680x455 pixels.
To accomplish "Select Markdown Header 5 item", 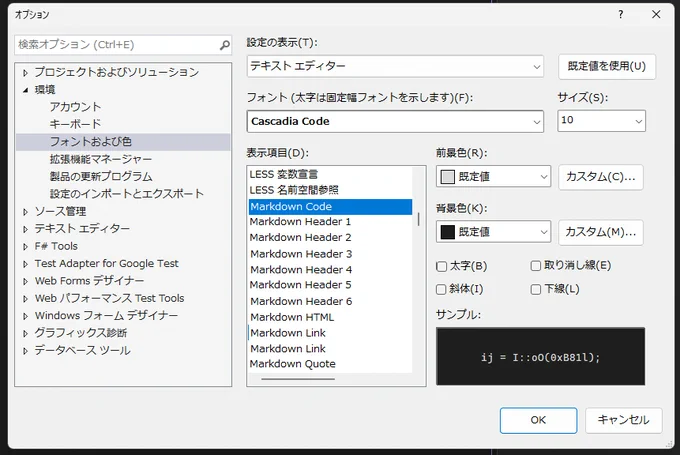I will point(330,285).
